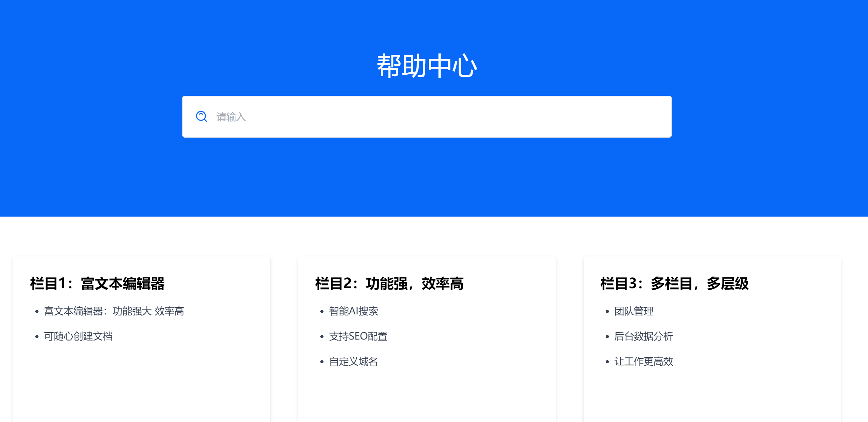Open 富文本编辑器：功能强大 效率高 article
This screenshot has height=422, width=868.
coord(114,311)
